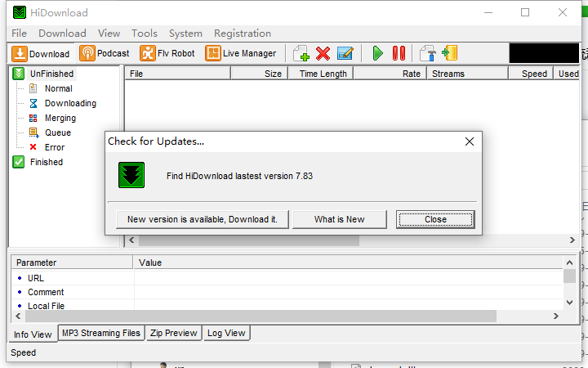Start download with green play icon
Viewport: 588px width, 368px height.
377,53
